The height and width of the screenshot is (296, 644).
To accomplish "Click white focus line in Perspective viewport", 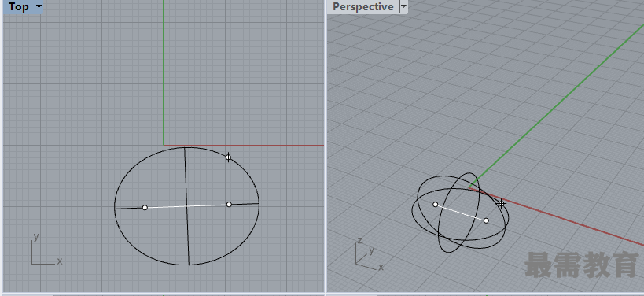I will (461, 213).
